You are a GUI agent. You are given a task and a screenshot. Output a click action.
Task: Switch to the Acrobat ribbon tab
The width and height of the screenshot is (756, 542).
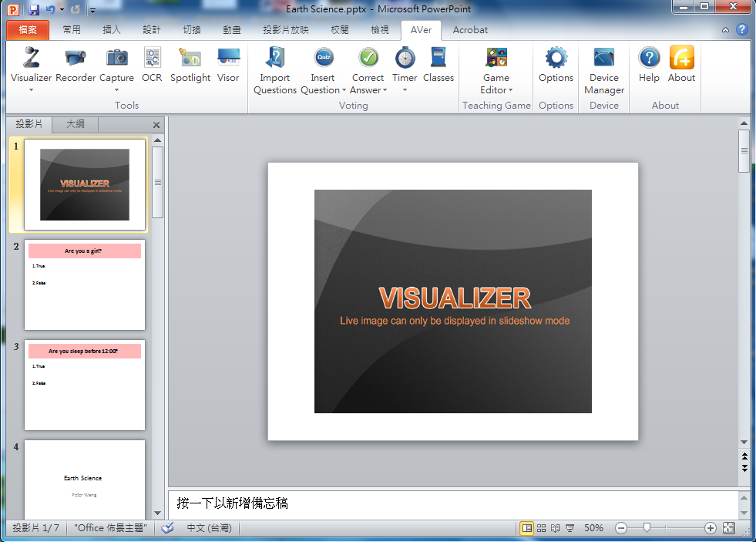[x=470, y=30]
